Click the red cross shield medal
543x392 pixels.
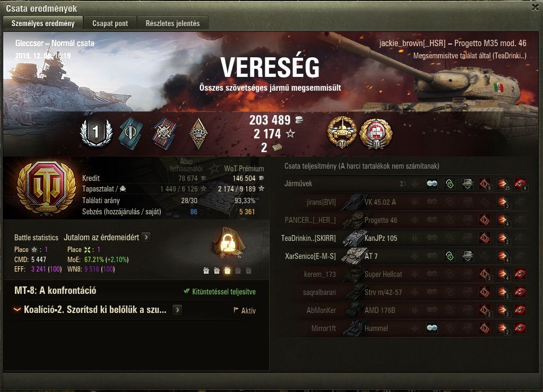pyautogui.click(x=376, y=134)
